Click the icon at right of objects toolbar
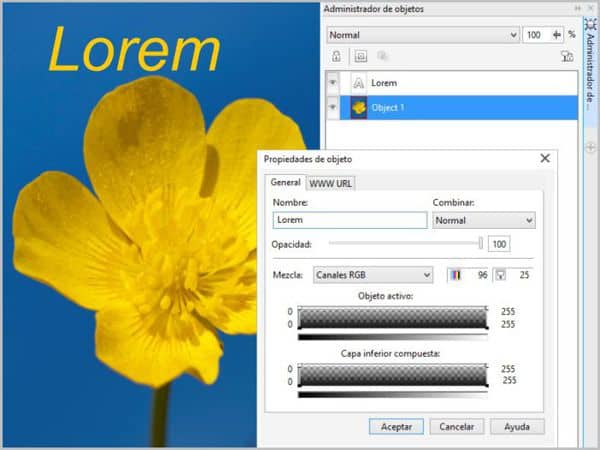Screen dimensions: 600x450 pos(567,58)
